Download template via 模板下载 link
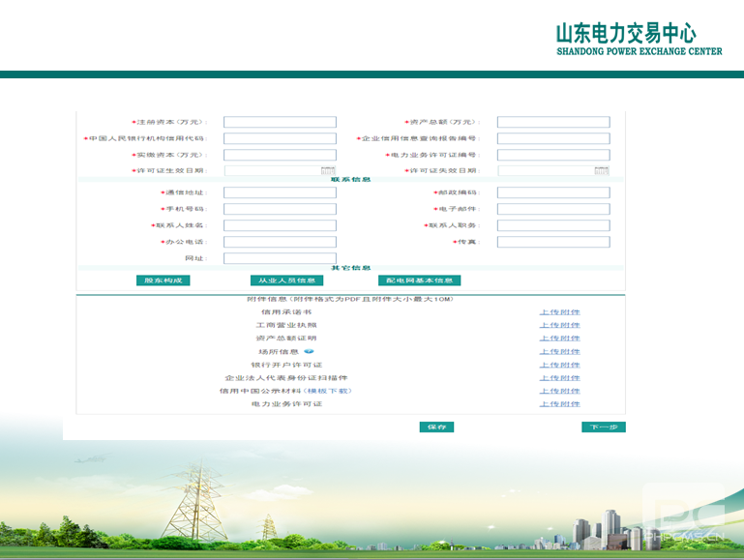 click(327, 391)
